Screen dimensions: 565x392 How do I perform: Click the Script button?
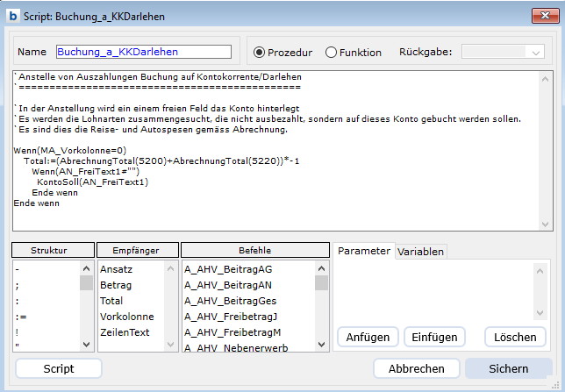[x=59, y=368]
